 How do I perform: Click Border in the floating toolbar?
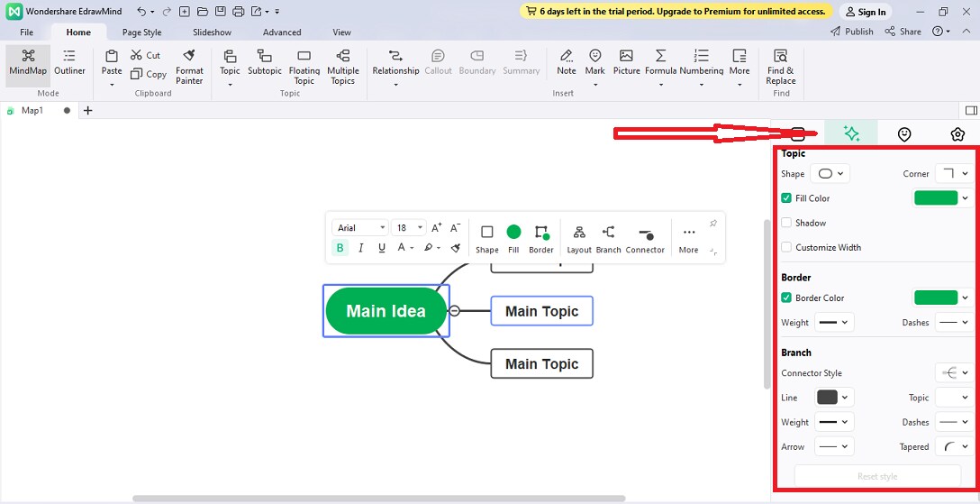541,240
